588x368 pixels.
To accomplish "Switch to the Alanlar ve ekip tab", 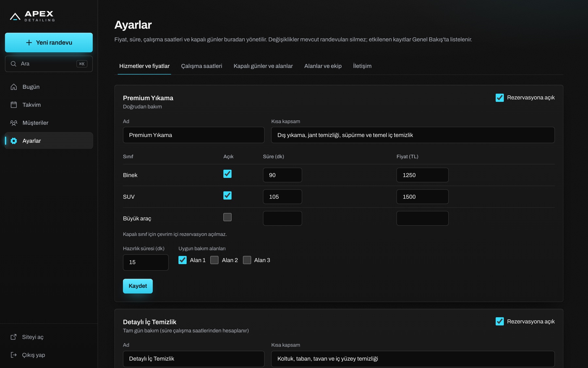I will [323, 66].
